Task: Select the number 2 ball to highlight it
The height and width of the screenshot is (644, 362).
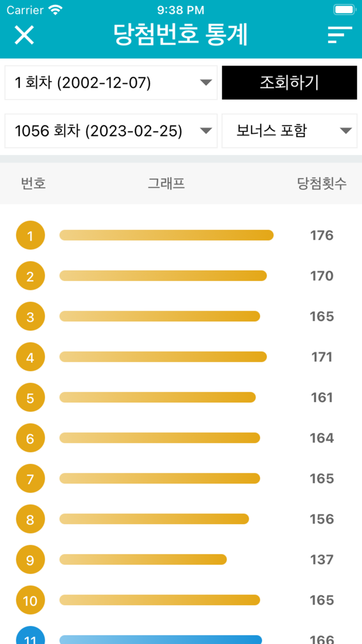Action: (x=31, y=275)
